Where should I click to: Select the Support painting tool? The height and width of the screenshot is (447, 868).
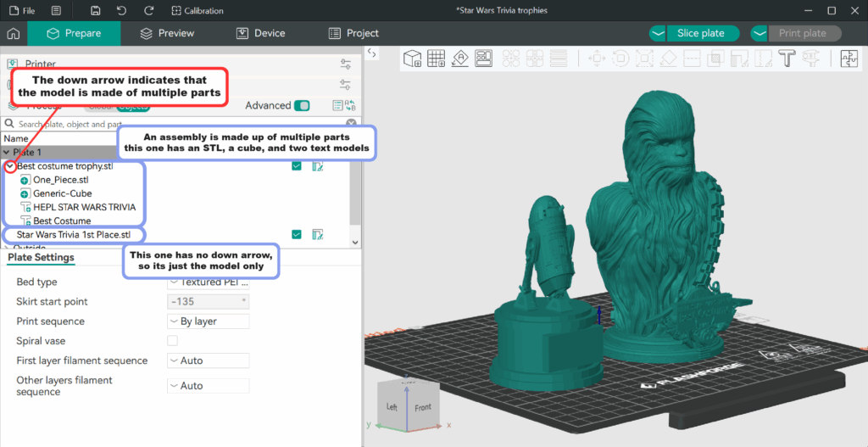tap(739, 59)
